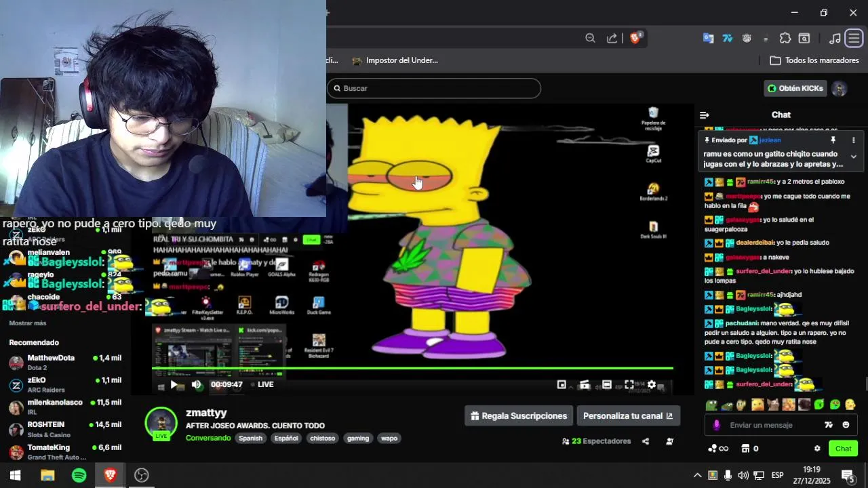
Task: Play the stream with the play button
Action: click(x=174, y=384)
